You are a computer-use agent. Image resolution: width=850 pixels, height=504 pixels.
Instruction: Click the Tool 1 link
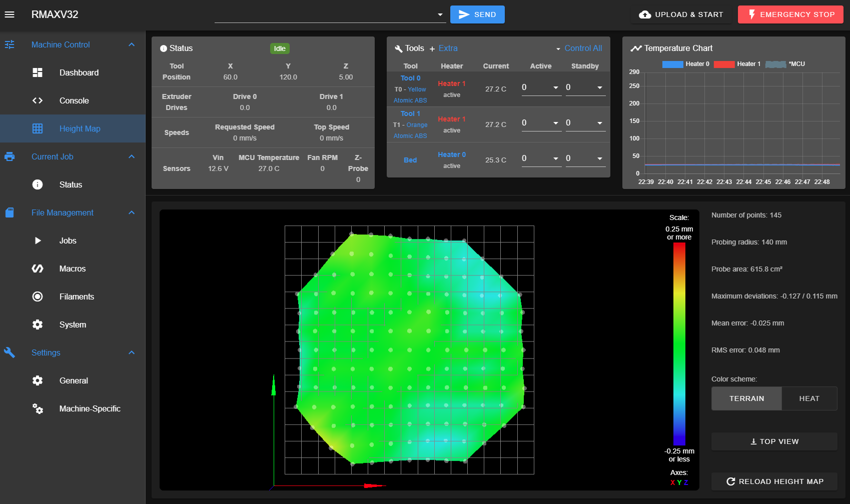(x=410, y=113)
